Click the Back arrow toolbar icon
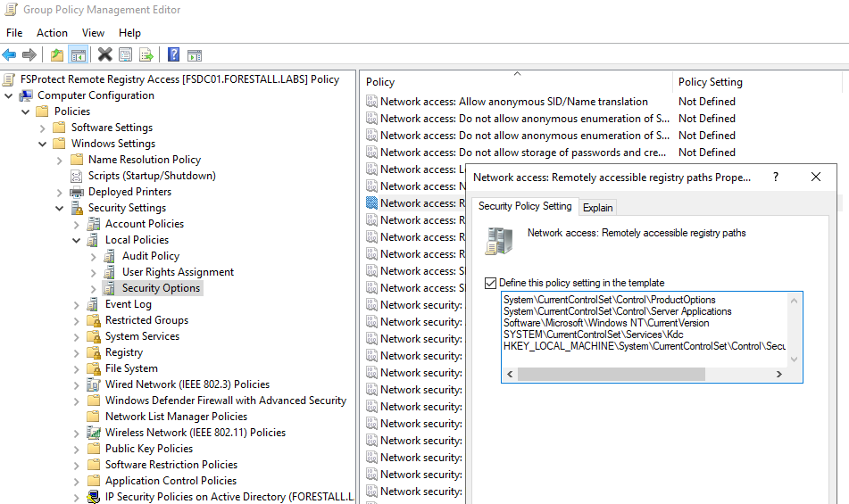Image resolution: width=849 pixels, height=504 pixels. (x=10, y=54)
